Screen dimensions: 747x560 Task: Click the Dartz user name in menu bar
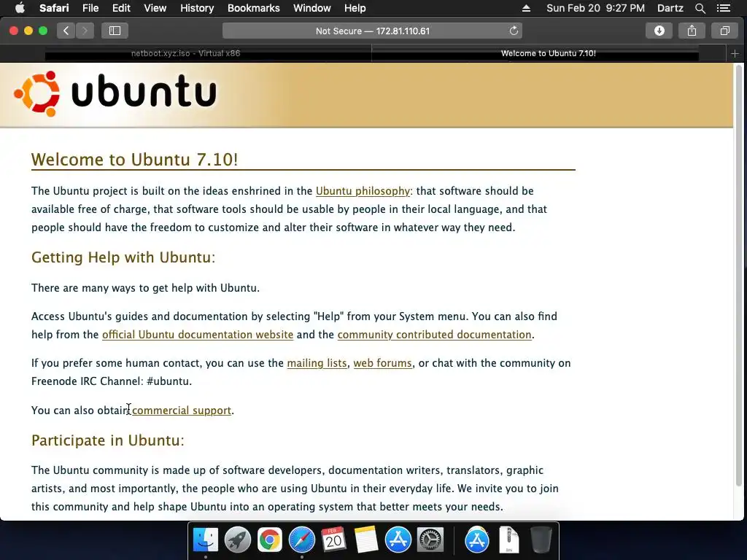[x=670, y=8]
